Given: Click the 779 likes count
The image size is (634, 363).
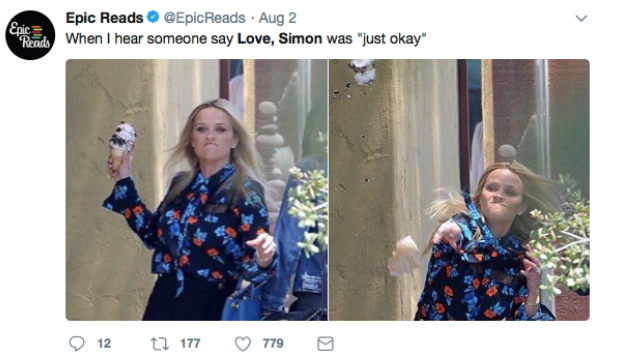Looking at the screenshot, I should click(273, 344).
